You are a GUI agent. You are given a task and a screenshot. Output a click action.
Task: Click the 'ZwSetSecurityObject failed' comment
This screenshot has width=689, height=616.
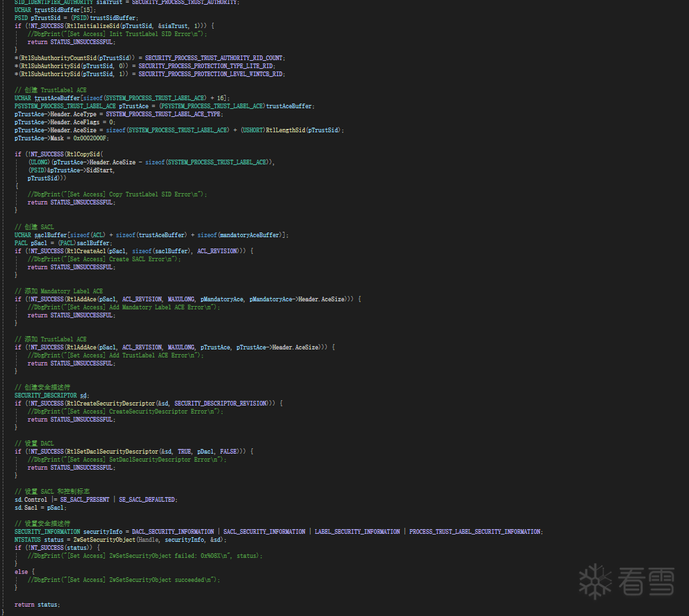[145, 556]
